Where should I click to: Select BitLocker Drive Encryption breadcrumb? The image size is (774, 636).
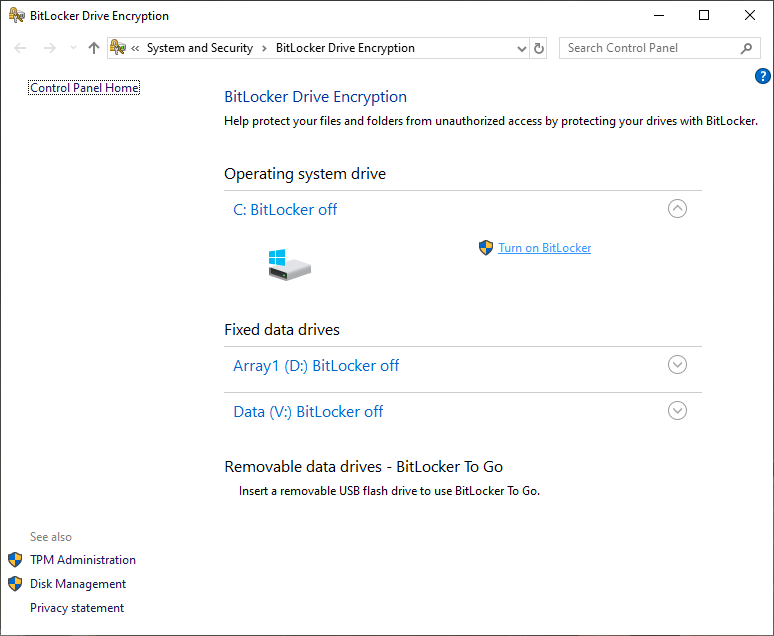[345, 48]
